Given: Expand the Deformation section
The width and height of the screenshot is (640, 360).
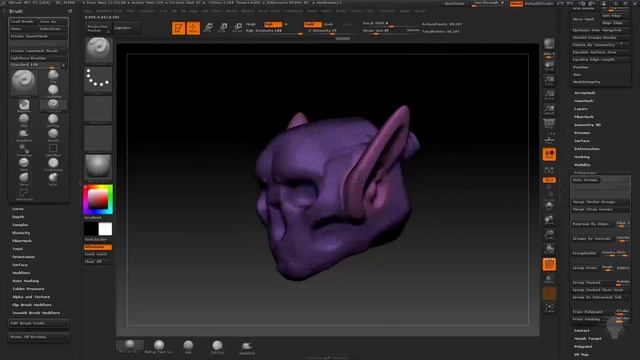Looking at the screenshot, I should point(587,149).
